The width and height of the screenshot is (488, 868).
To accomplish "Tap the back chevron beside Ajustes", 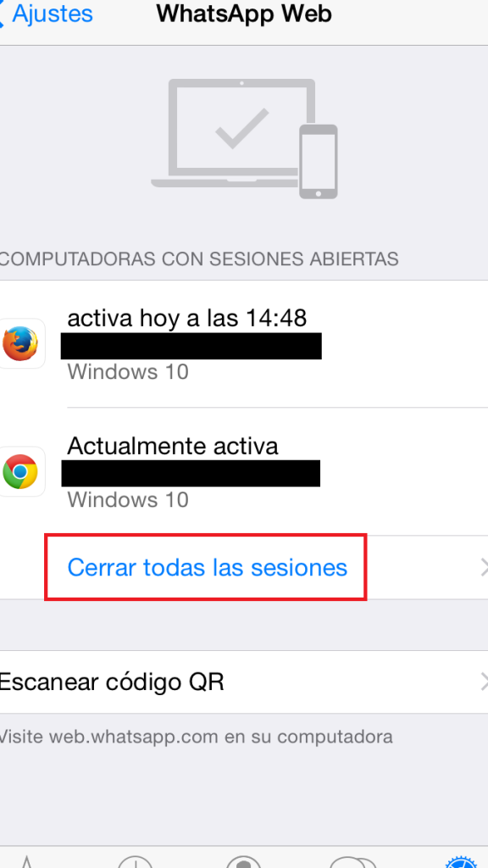I will [3, 14].
